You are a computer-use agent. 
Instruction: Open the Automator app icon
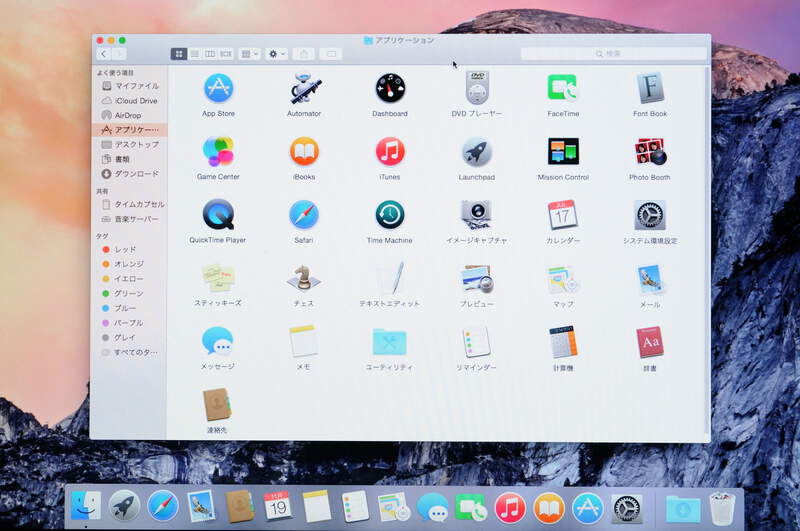304,88
